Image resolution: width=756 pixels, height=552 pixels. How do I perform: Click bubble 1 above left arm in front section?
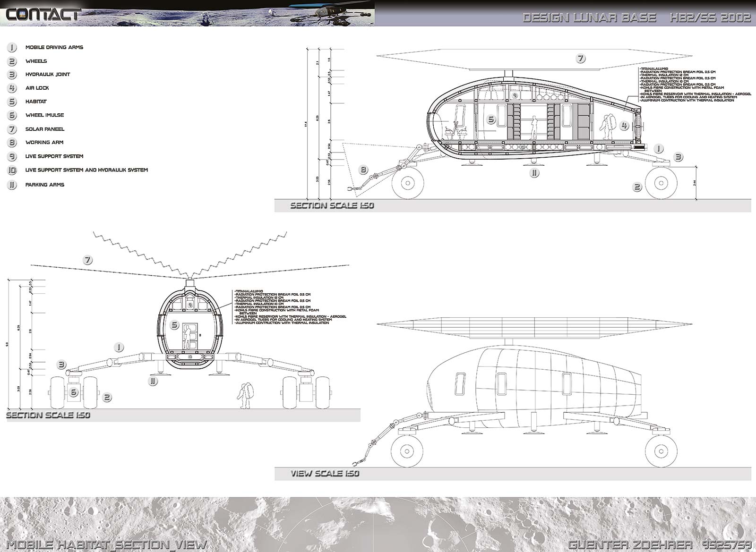tap(119, 348)
